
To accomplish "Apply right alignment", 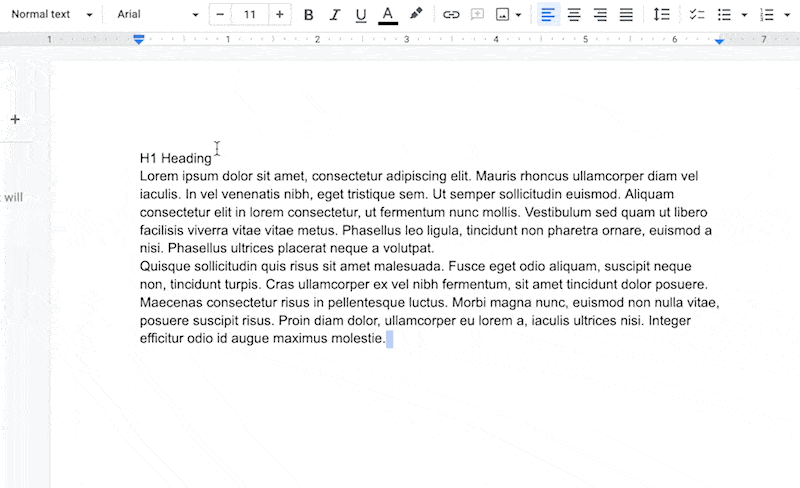I will (x=600, y=15).
